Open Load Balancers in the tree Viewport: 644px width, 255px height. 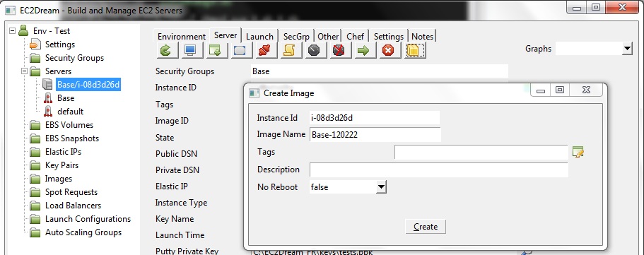pyautogui.click(x=73, y=206)
